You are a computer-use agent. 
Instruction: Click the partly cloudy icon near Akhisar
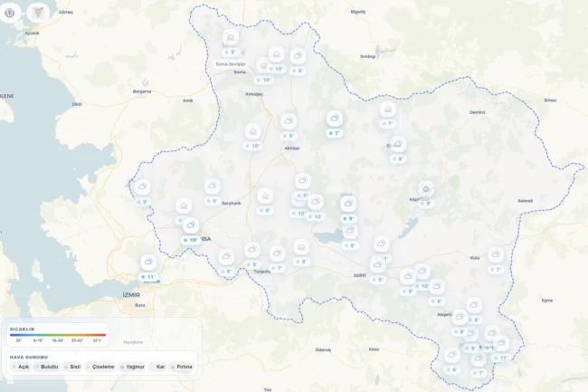(x=288, y=121)
